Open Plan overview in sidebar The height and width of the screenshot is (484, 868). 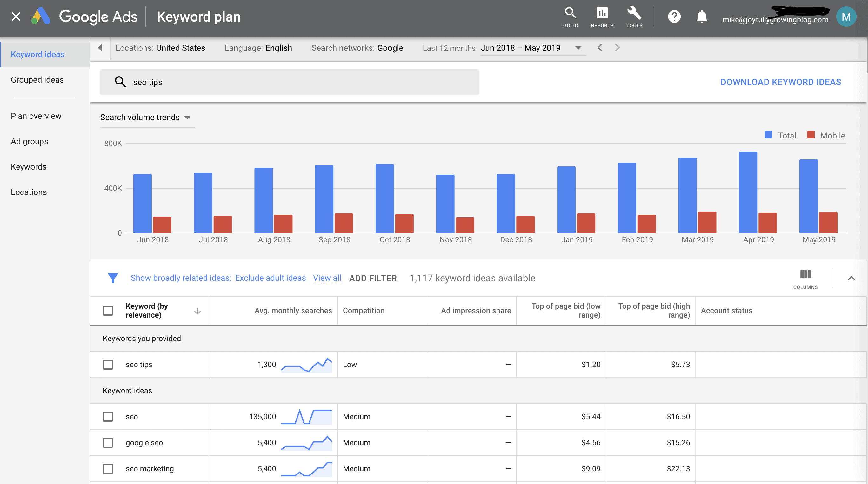[36, 116]
